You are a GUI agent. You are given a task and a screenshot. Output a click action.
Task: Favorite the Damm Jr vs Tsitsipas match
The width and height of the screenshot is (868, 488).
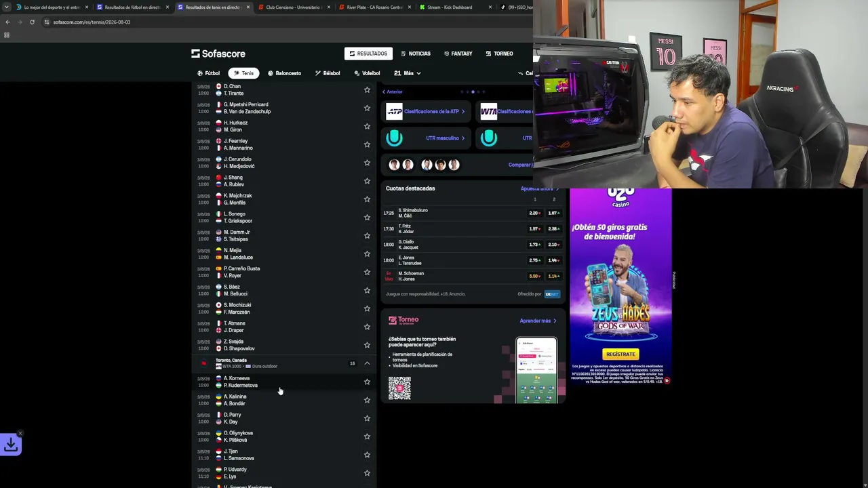coord(367,235)
